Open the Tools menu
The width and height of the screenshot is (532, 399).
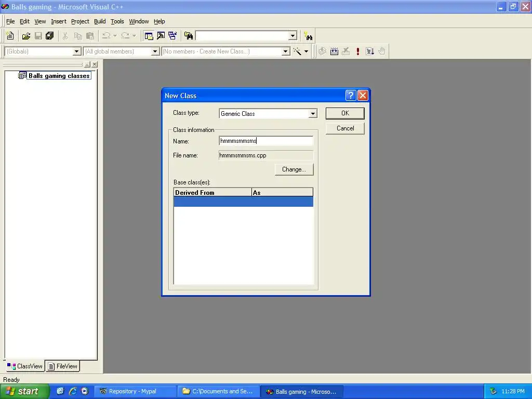tap(117, 21)
